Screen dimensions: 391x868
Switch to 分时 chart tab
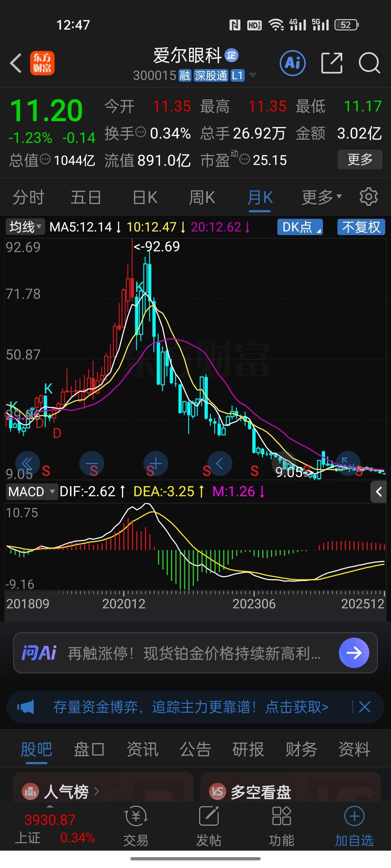[28, 197]
